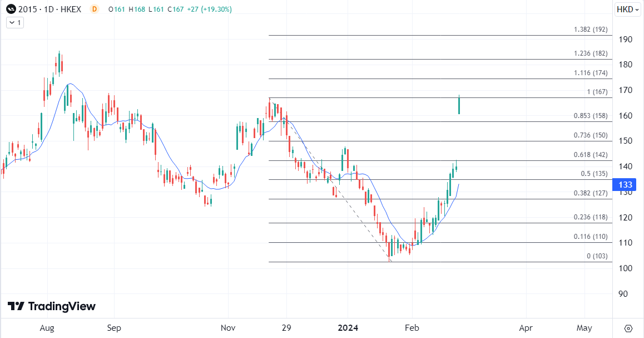Click the 100 price scale value
The height and width of the screenshot is (338, 644).
click(x=625, y=268)
